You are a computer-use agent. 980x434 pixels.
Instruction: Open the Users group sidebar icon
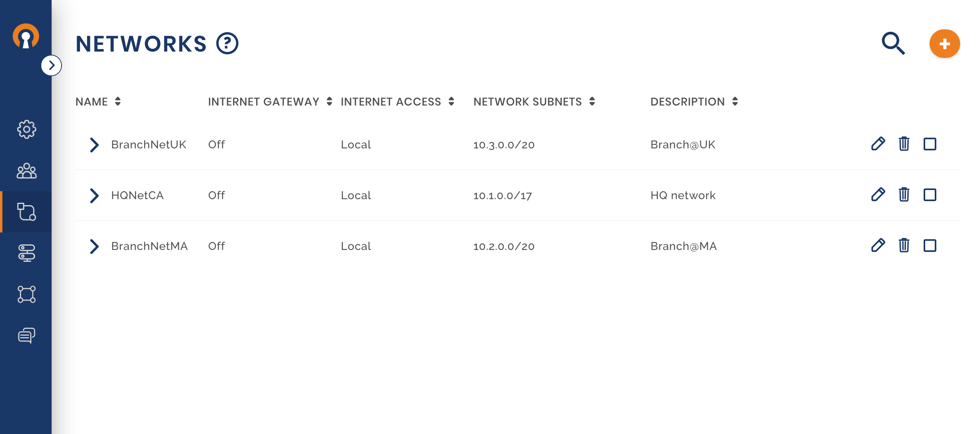(x=27, y=171)
